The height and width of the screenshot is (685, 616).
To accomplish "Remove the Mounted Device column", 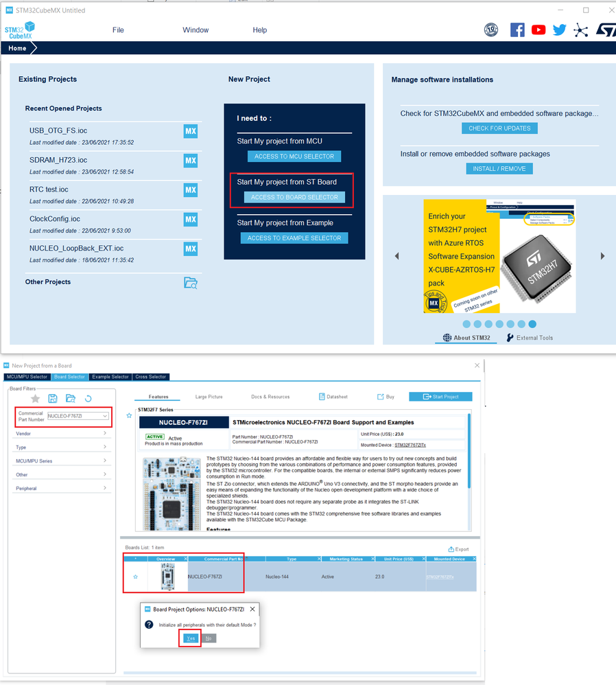I will click(474, 559).
